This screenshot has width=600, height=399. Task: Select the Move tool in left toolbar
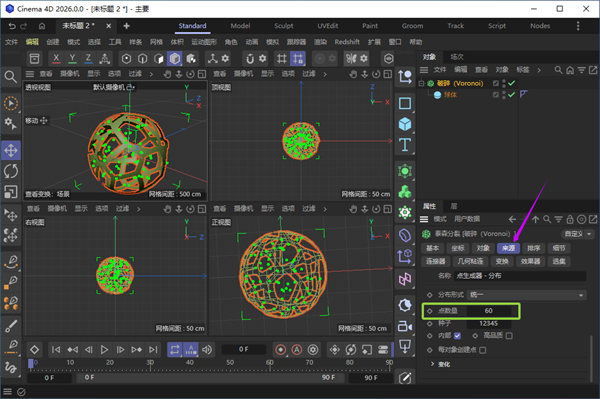pos(11,150)
